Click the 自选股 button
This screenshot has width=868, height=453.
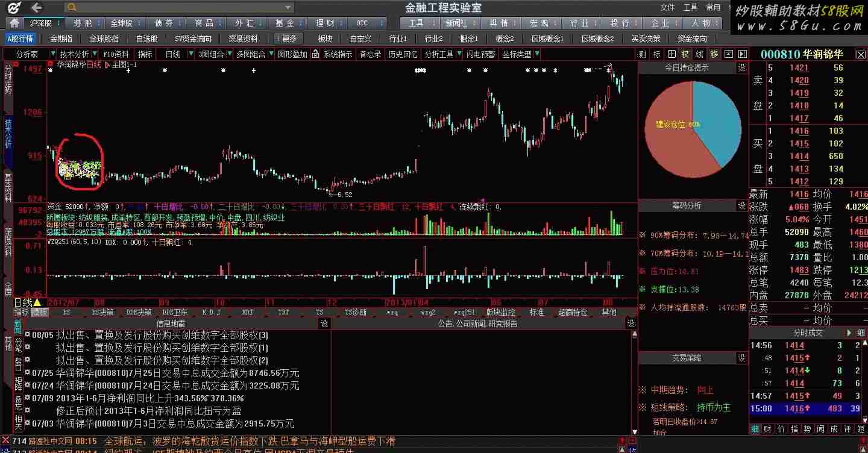tap(146, 39)
